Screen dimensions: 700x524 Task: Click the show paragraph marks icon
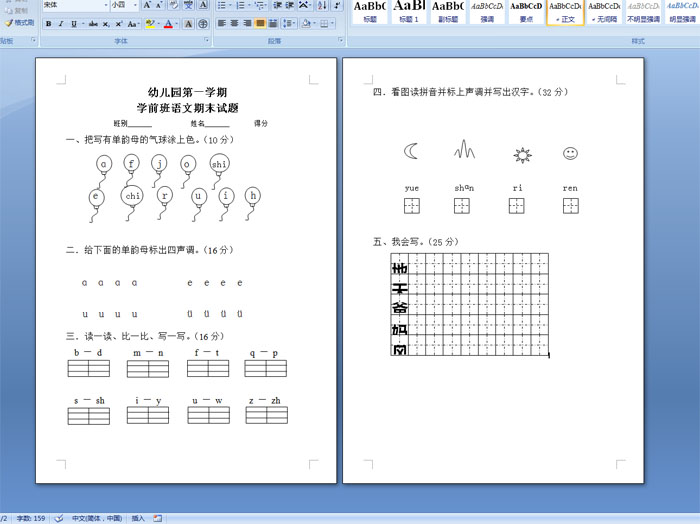click(x=337, y=5)
